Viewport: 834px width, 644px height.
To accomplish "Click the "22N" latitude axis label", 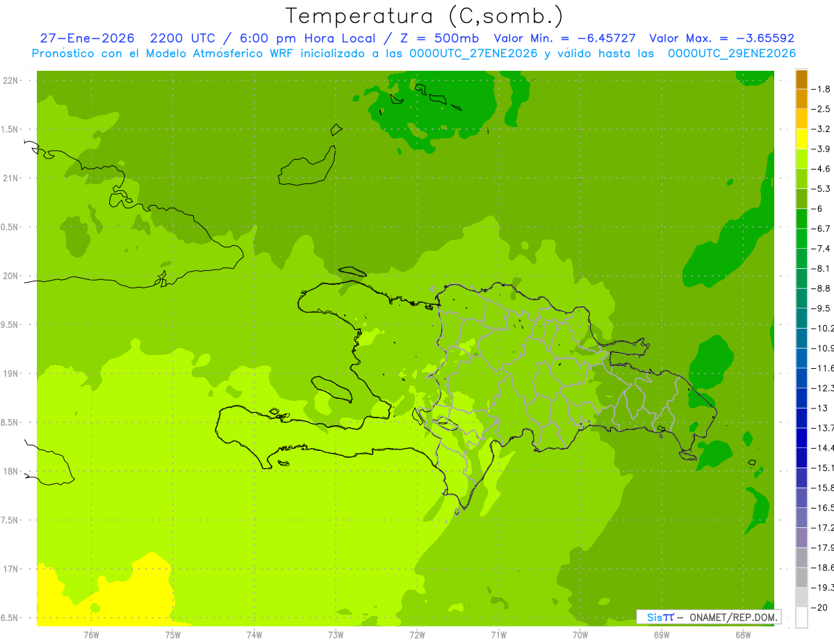I will [10, 80].
